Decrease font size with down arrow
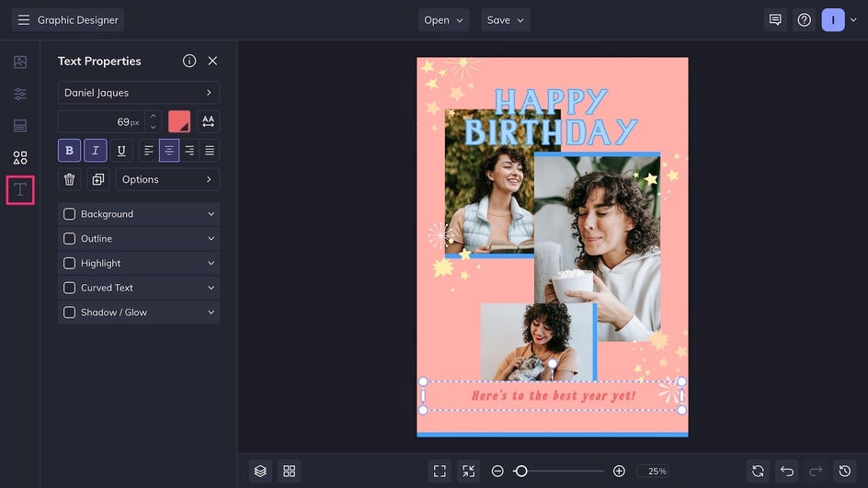 154,127
